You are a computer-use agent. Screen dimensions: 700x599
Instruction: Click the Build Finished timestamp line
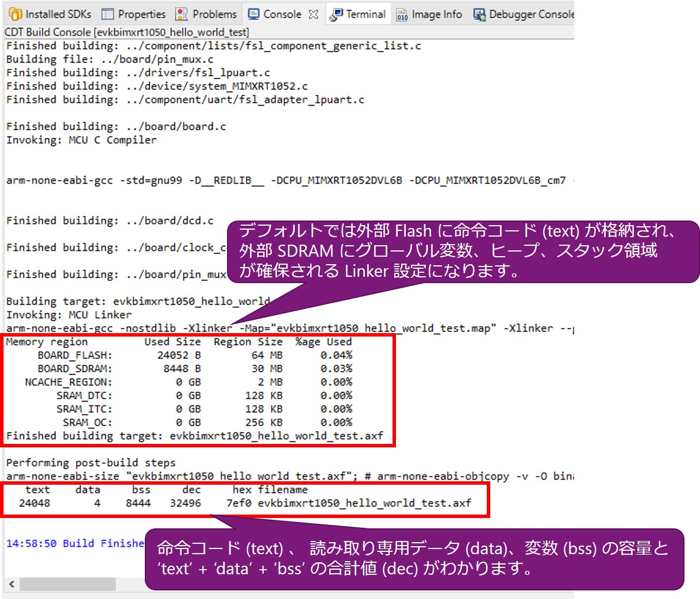pyautogui.click(x=75, y=543)
